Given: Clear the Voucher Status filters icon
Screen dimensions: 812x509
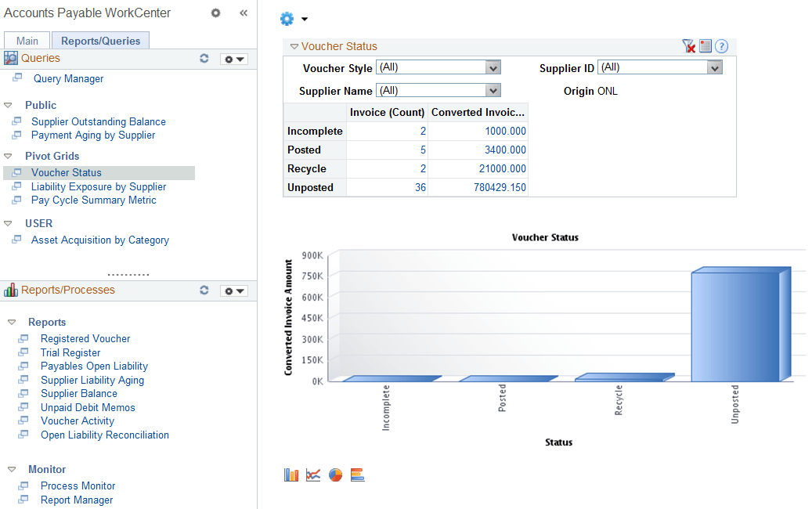Looking at the screenshot, I should coord(689,46).
